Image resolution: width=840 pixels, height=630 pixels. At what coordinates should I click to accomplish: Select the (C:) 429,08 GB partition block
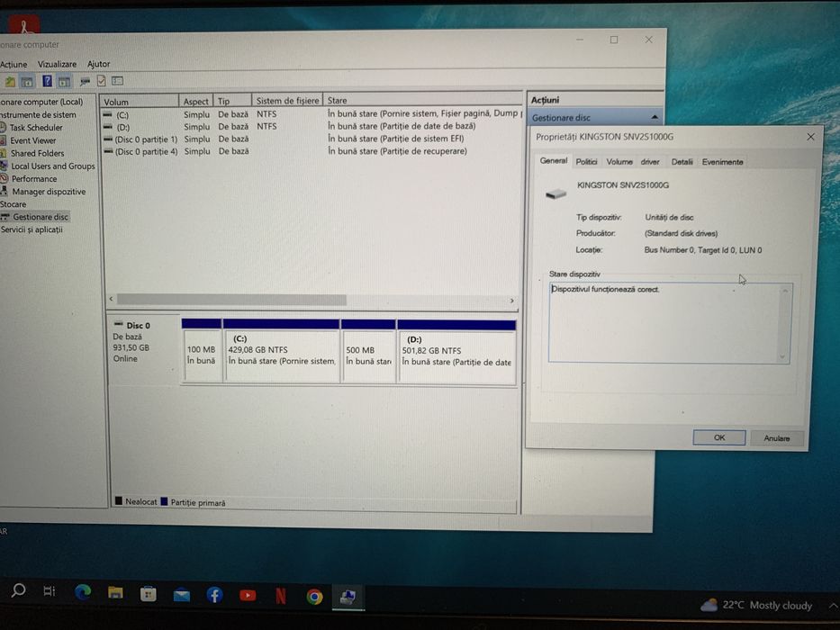281,350
